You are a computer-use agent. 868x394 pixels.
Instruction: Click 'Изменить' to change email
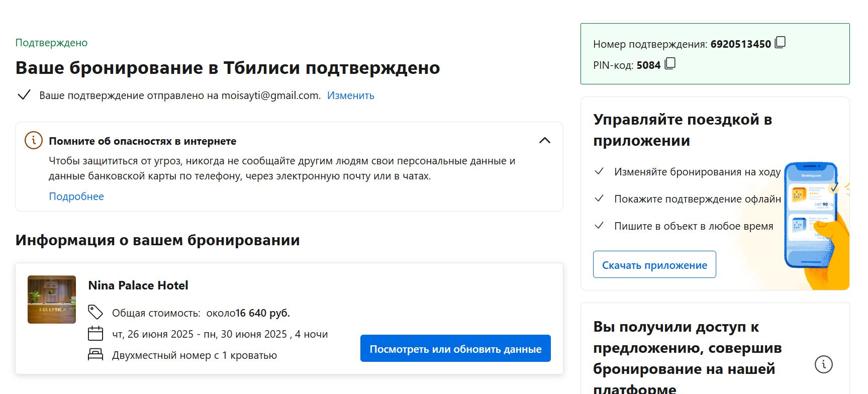tap(350, 95)
